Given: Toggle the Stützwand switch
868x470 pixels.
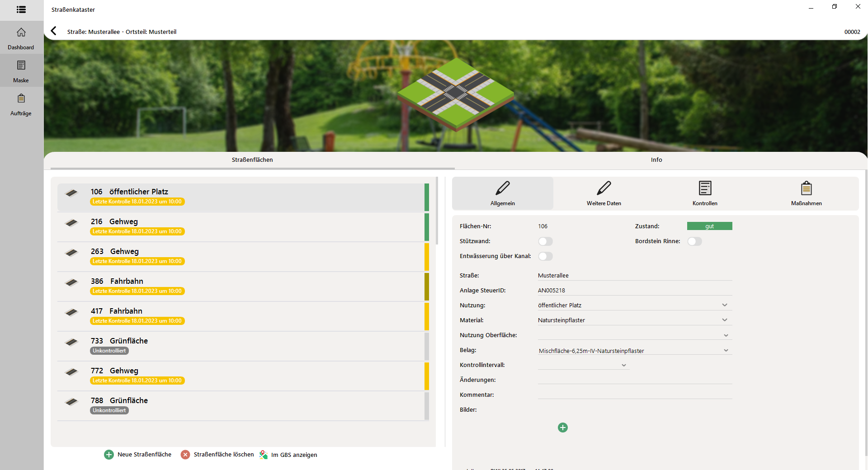Looking at the screenshot, I should 545,241.
